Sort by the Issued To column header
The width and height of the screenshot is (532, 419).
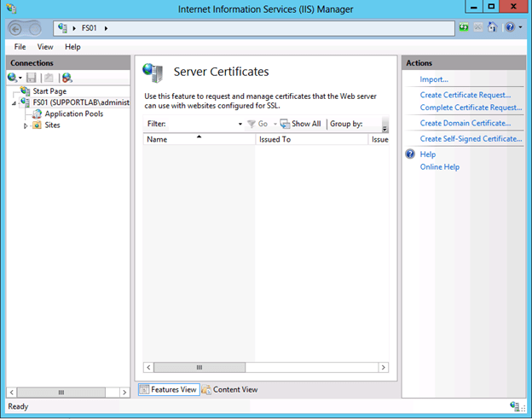tap(312, 139)
